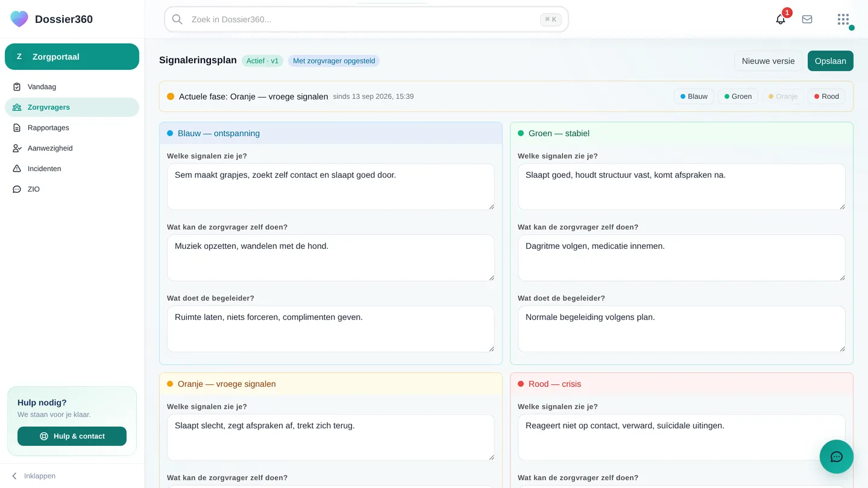This screenshot has width=868, height=488.
Task: Switch phase to Groen
Action: 738,96
